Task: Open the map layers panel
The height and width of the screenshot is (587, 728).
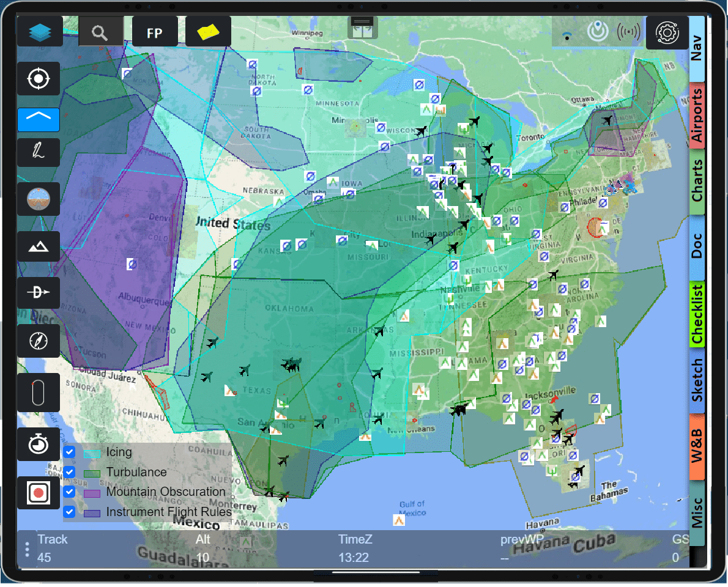Action: 40,31
